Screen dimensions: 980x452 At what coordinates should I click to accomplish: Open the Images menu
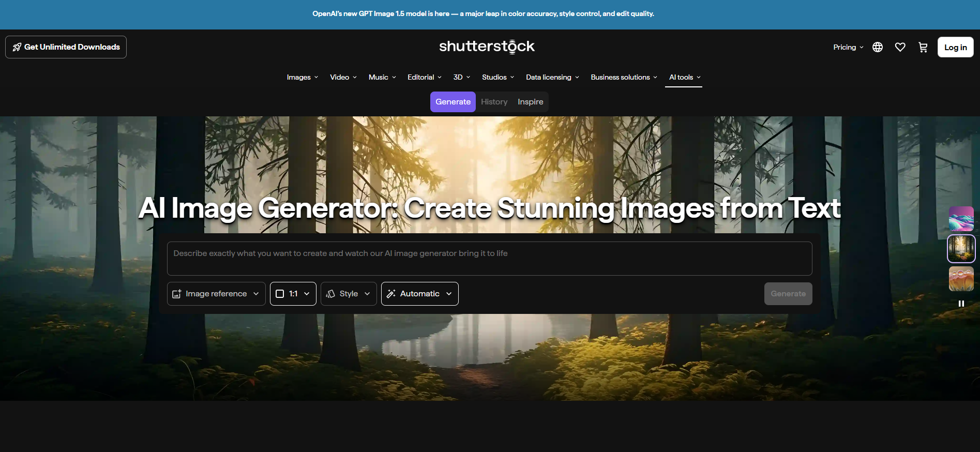pyautogui.click(x=303, y=77)
